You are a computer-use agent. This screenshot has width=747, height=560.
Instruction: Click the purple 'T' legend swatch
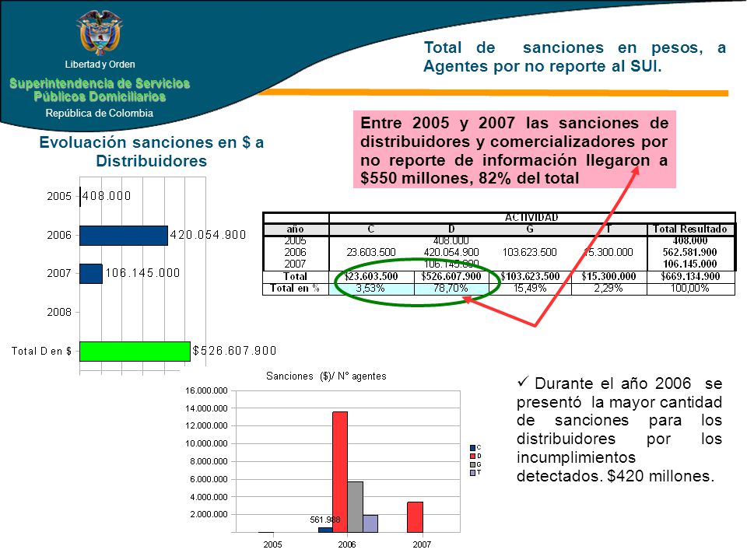point(472,473)
